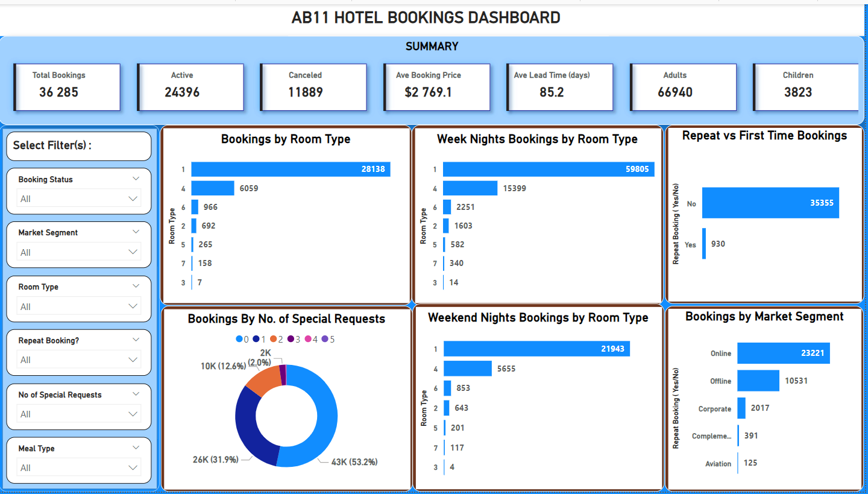Expand the Meal Type 'All' dropdown box

pos(79,467)
